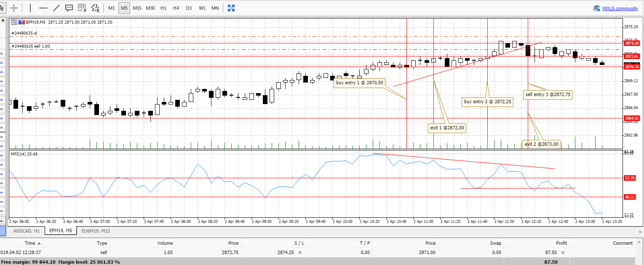The image size is (644, 265).
Task: Expand chart tabs overflow chevron
Action: (x=640, y=231)
